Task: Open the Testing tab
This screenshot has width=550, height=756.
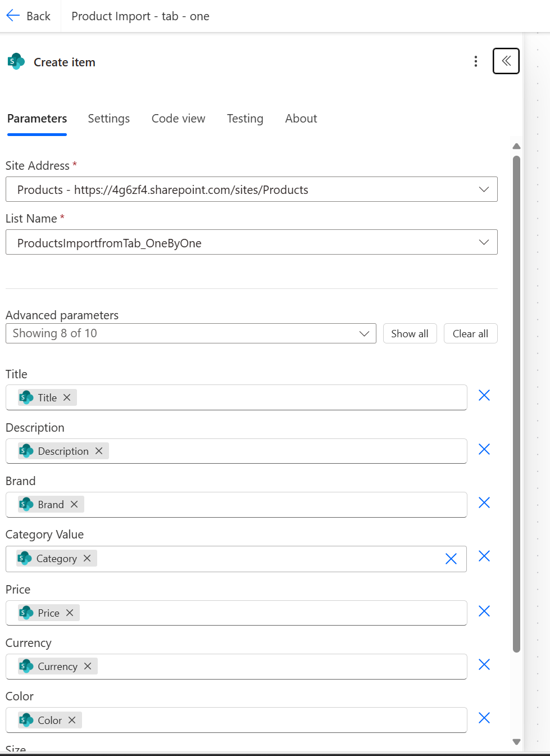Action: (x=245, y=119)
